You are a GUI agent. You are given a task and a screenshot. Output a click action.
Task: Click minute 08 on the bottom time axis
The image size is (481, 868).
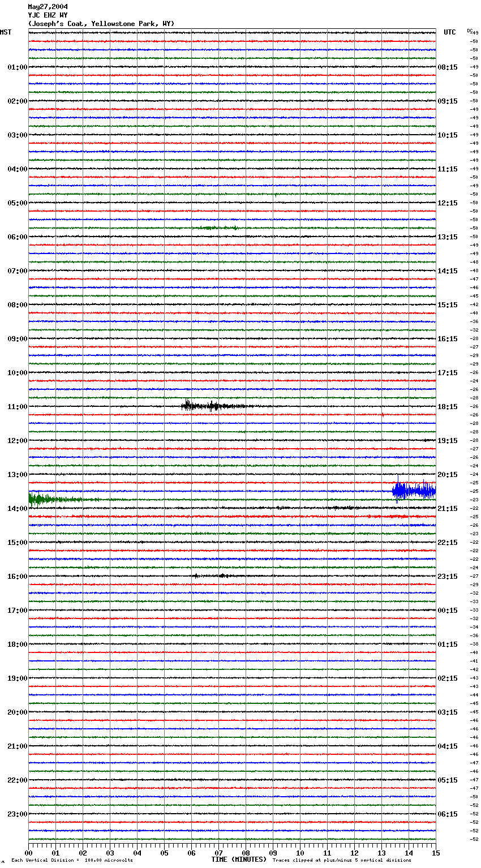coord(246,853)
